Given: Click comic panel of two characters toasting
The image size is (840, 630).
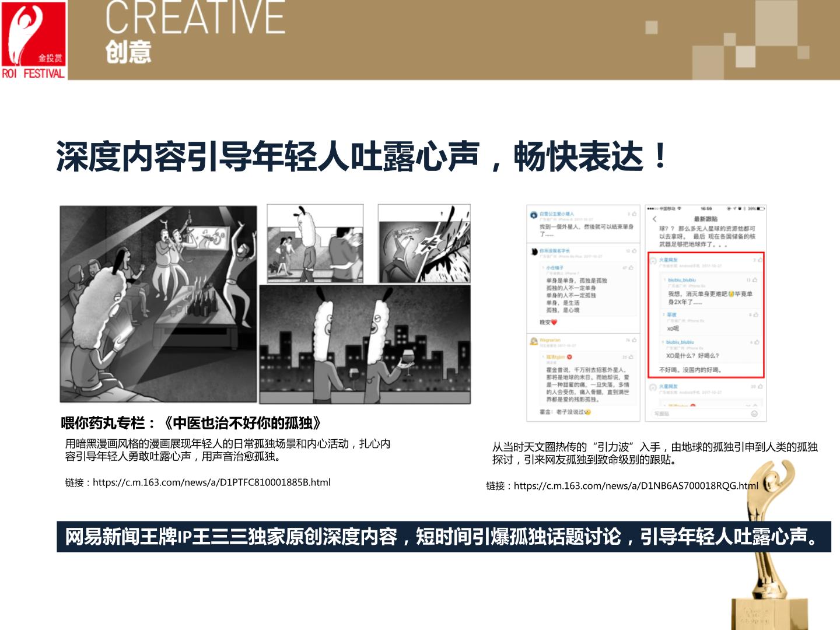Looking at the screenshot, I should 365,344.
